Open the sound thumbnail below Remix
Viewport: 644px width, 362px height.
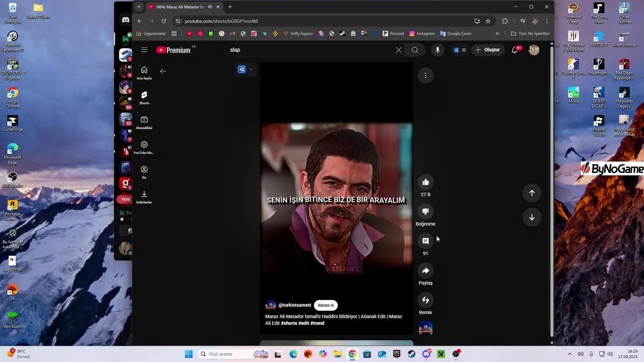[x=426, y=328]
